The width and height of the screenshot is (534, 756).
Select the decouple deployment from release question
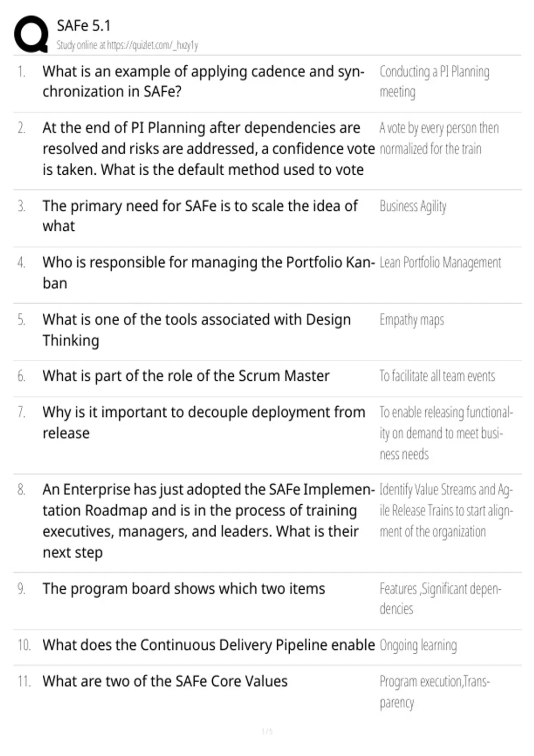(x=204, y=422)
